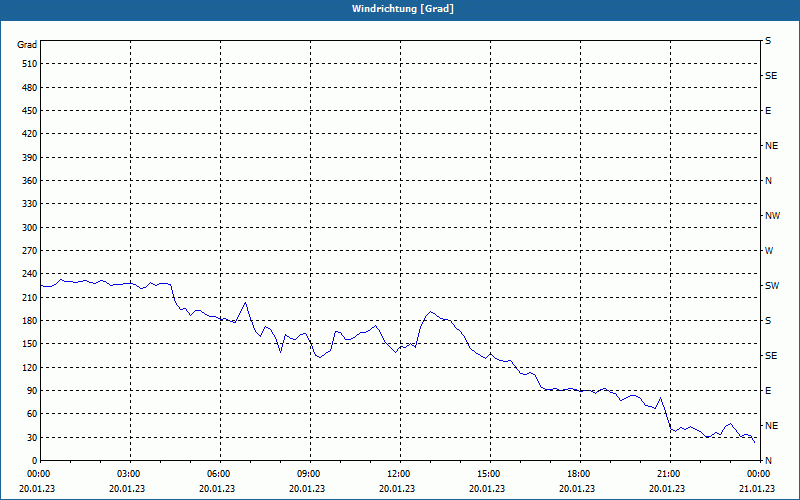This screenshot has height=500, width=800.
Task: Select the 06:00 time label
Action: click(x=217, y=474)
